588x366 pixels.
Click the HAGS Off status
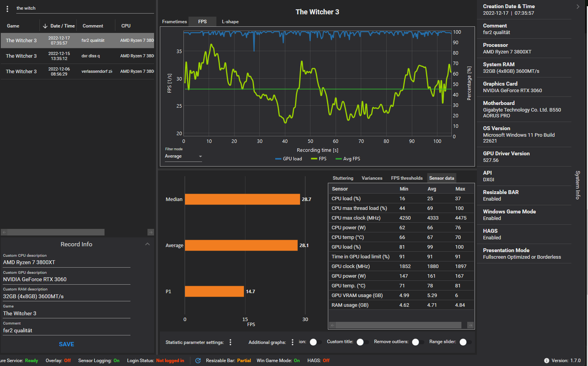click(x=326, y=361)
